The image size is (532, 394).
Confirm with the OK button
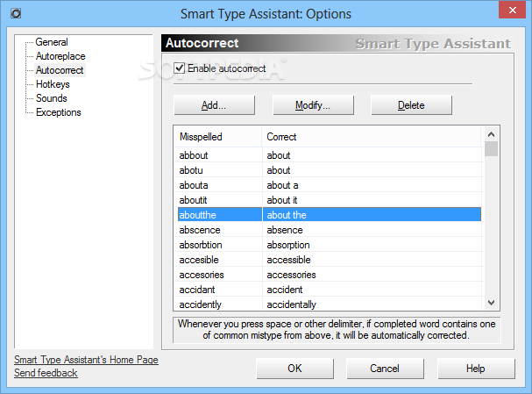294,369
